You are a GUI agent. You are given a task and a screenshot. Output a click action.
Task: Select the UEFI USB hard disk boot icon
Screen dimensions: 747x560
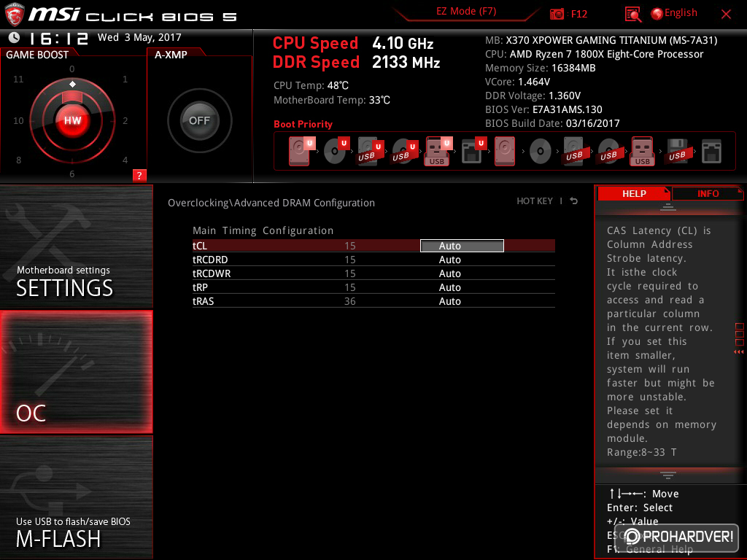[x=370, y=151]
